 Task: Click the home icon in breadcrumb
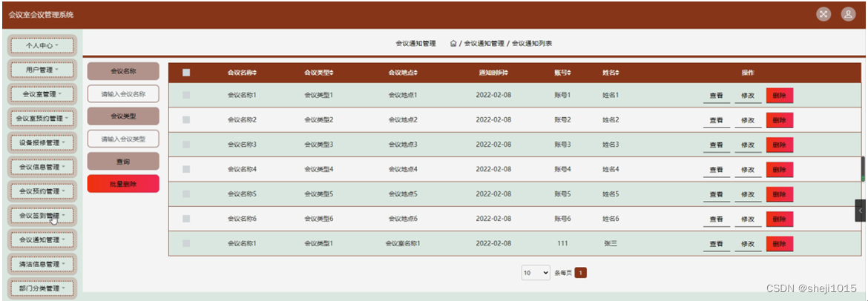[453, 43]
